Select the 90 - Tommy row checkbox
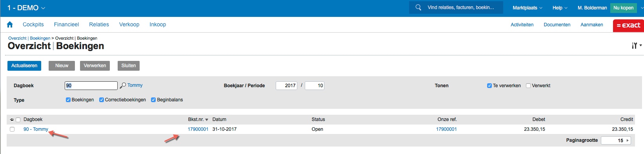This screenshot has width=644, height=154. 12,129
